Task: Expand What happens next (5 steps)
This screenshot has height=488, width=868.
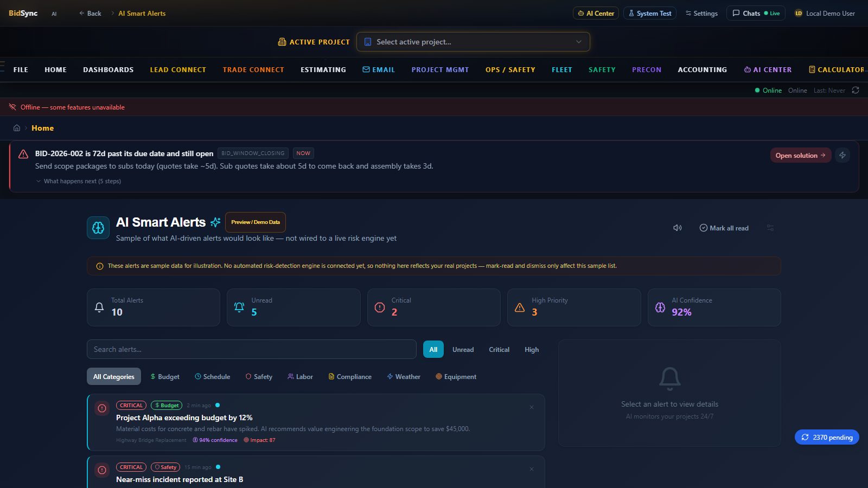Action: (79, 181)
